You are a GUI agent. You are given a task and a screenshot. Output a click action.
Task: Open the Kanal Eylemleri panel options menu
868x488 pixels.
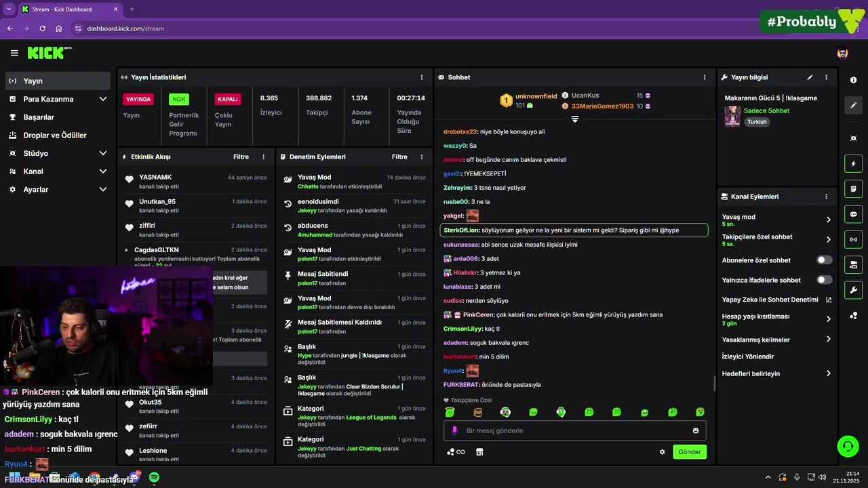coord(826,197)
